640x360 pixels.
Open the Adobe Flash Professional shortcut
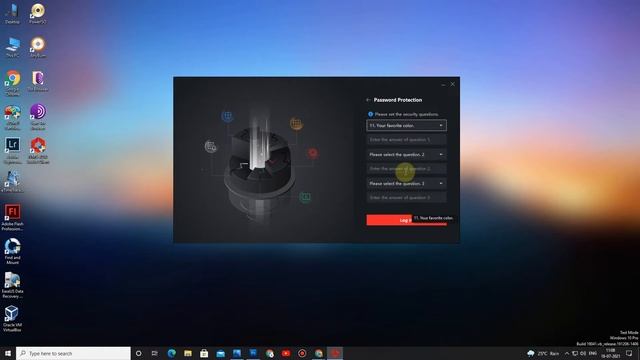point(13,218)
